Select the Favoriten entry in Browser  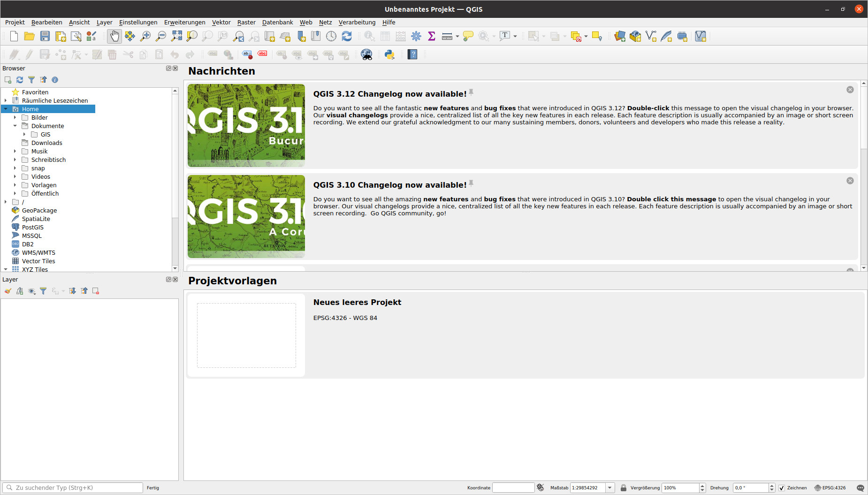point(35,92)
